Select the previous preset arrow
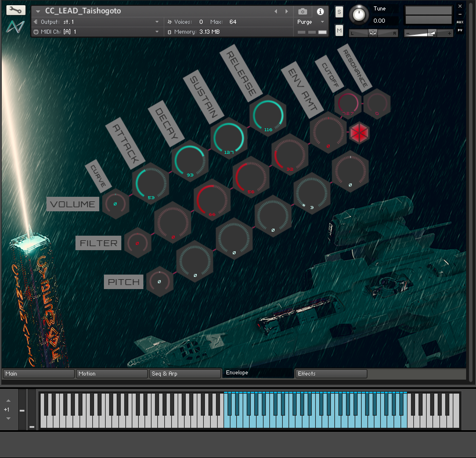This screenshot has height=458, width=476. (276, 12)
